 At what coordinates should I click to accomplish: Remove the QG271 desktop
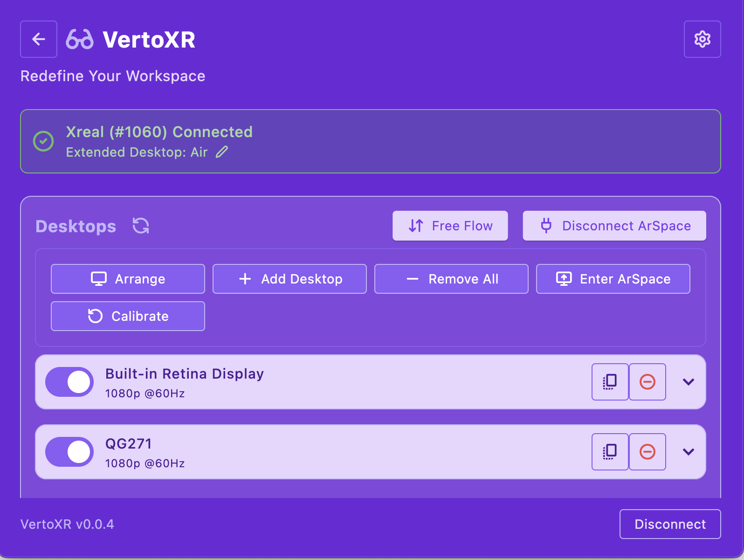point(647,452)
